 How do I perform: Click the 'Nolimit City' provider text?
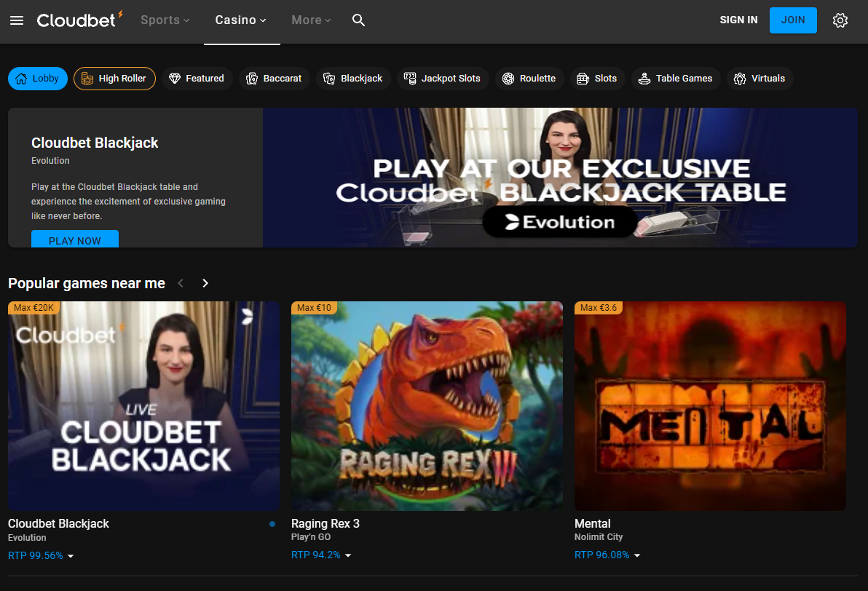pos(599,536)
